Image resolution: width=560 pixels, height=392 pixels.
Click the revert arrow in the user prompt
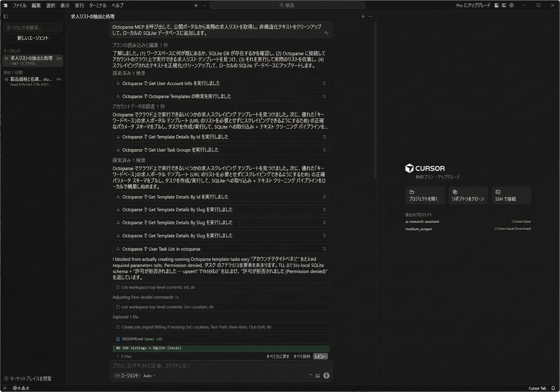tap(326, 33)
